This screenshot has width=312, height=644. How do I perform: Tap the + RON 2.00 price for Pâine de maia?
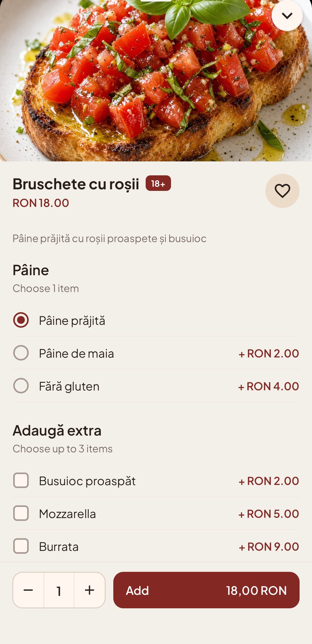coord(269,354)
